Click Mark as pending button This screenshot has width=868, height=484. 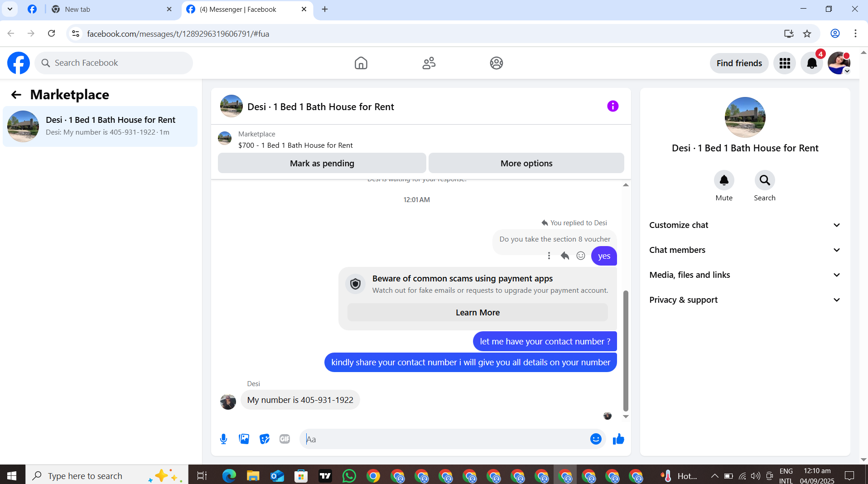coord(322,163)
